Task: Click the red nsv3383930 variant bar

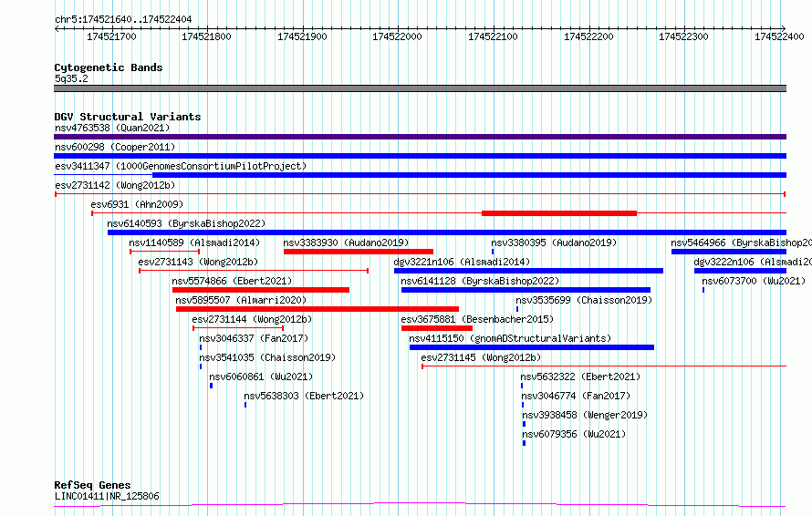Action: click(359, 252)
